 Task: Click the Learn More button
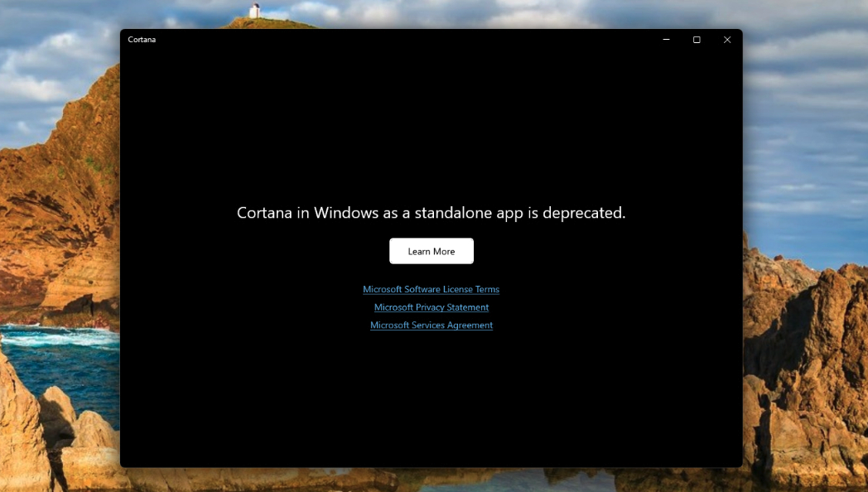[431, 251]
